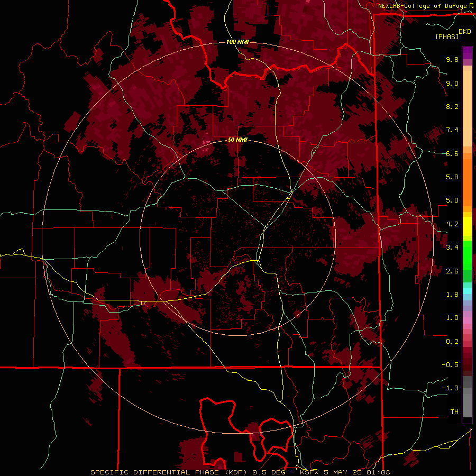Click the 9.8 value on the color scale

(452, 59)
